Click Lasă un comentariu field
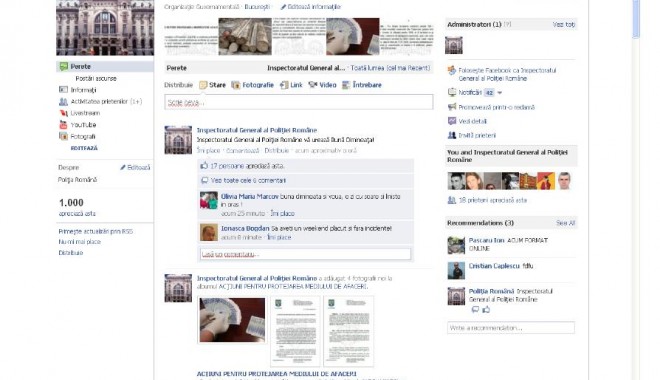This screenshot has width=660, height=380. [x=305, y=254]
